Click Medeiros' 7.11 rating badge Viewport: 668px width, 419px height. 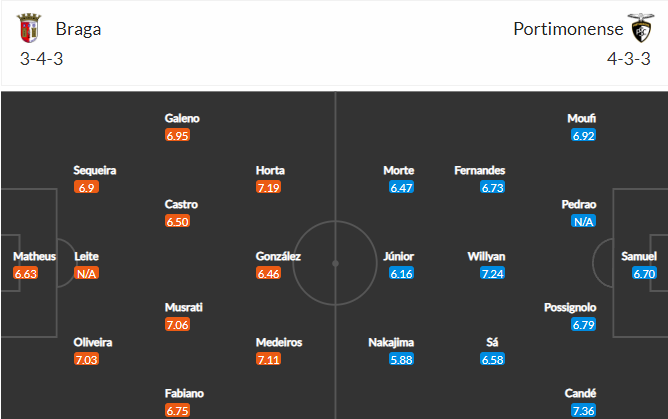[x=270, y=359]
